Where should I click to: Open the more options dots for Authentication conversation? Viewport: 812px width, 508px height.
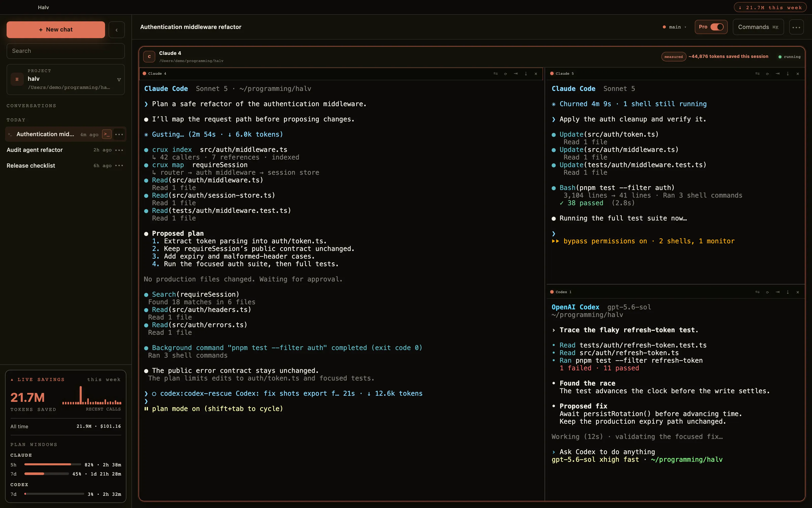pos(119,134)
